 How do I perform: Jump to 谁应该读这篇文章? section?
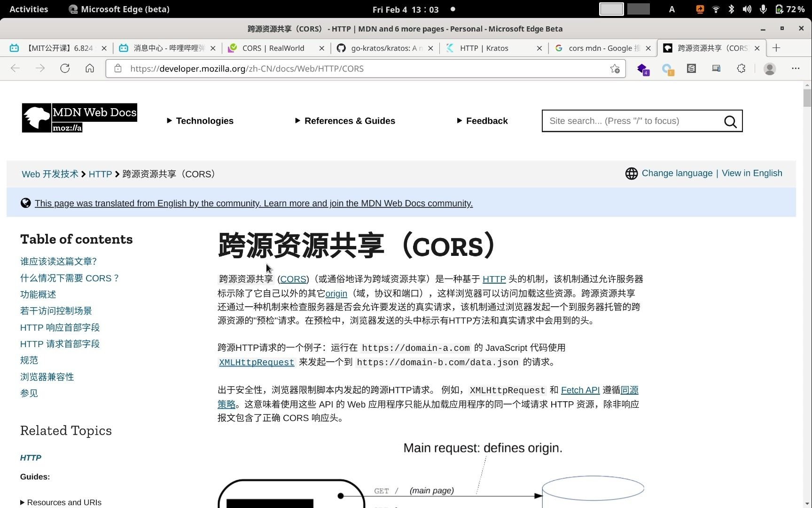point(58,262)
